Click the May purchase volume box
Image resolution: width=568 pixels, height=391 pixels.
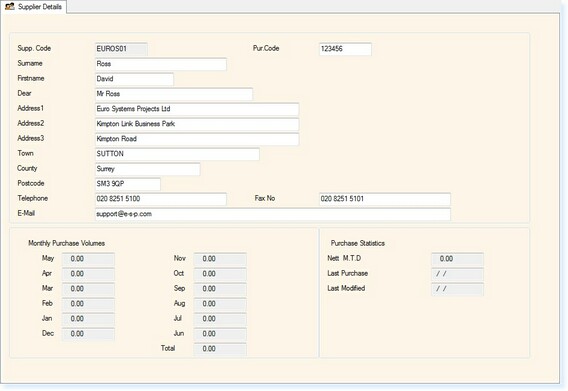point(88,259)
